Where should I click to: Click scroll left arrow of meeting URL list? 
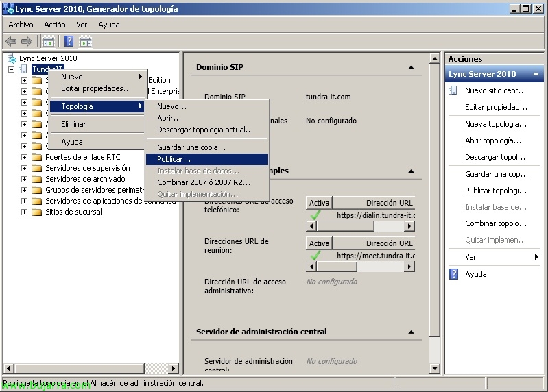(311, 267)
